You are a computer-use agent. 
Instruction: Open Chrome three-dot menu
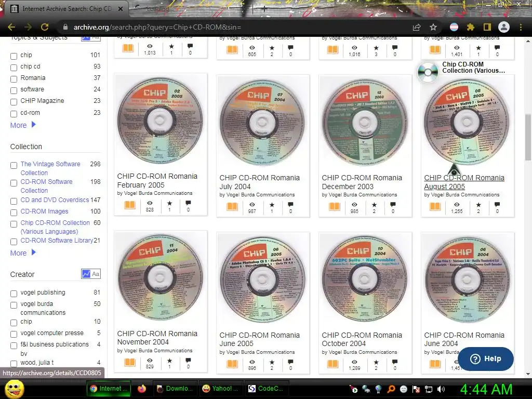coord(521,27)
